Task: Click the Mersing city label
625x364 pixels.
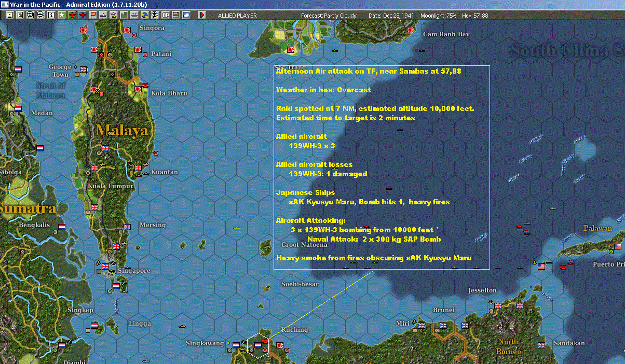Action: tap(153, 225)
